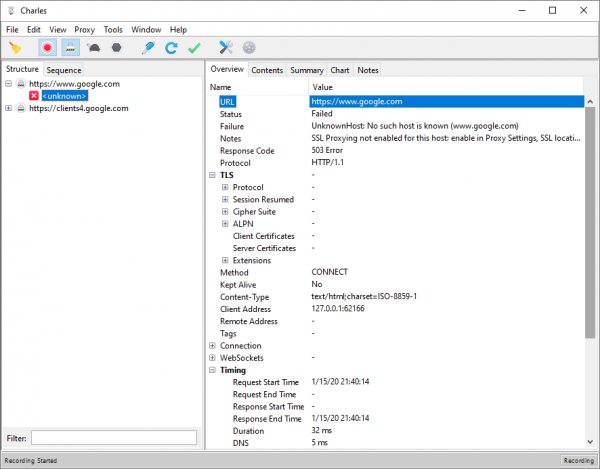Select the Duration 32 ms value
600x469 pixels.
pos(321,430)
